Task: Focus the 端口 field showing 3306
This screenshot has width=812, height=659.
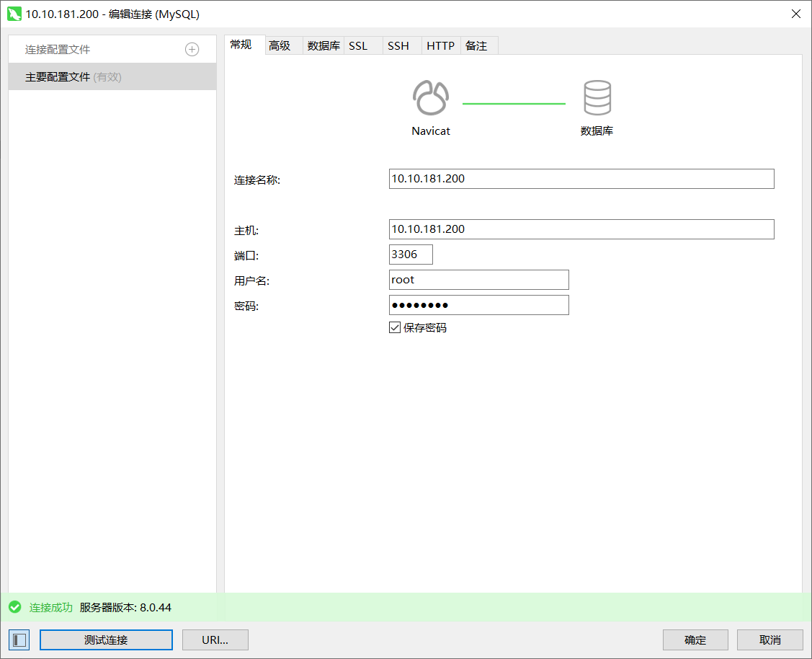Action: tap(411, 255)
